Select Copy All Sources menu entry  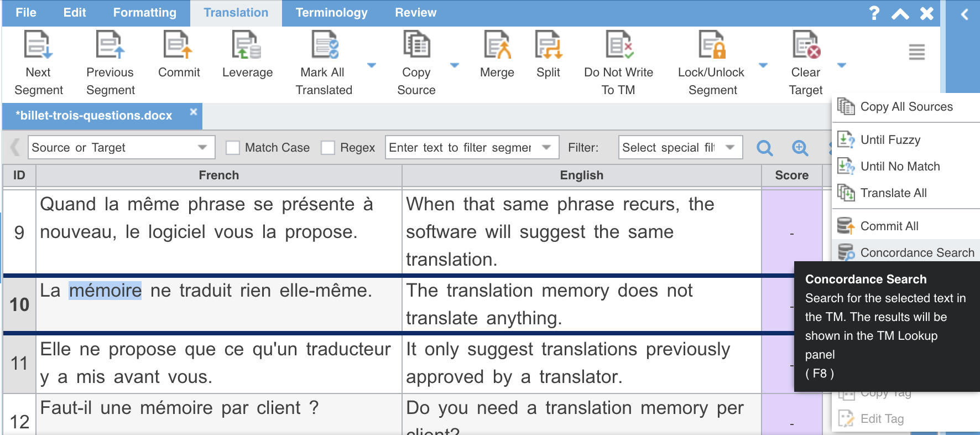(x=906, y=107)
